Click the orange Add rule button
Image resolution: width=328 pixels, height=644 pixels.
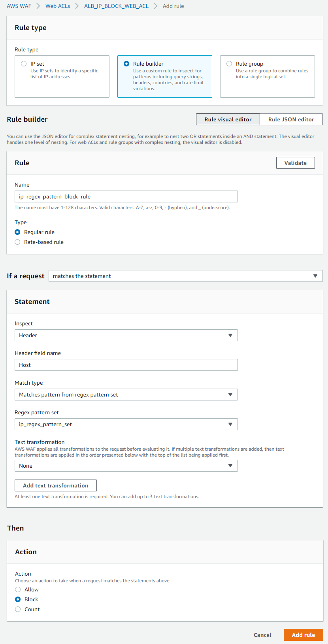pyautogui.click(x=303, y=635)
